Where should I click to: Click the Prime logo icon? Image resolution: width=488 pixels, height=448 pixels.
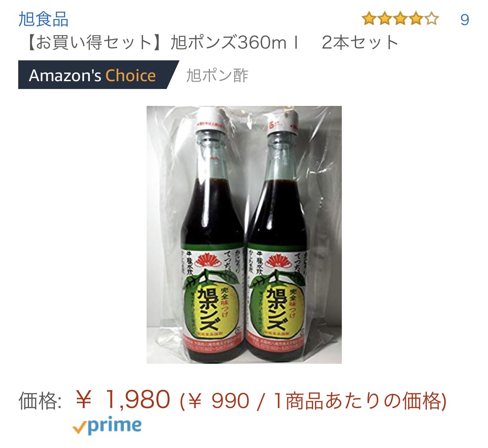click(107, 425)
